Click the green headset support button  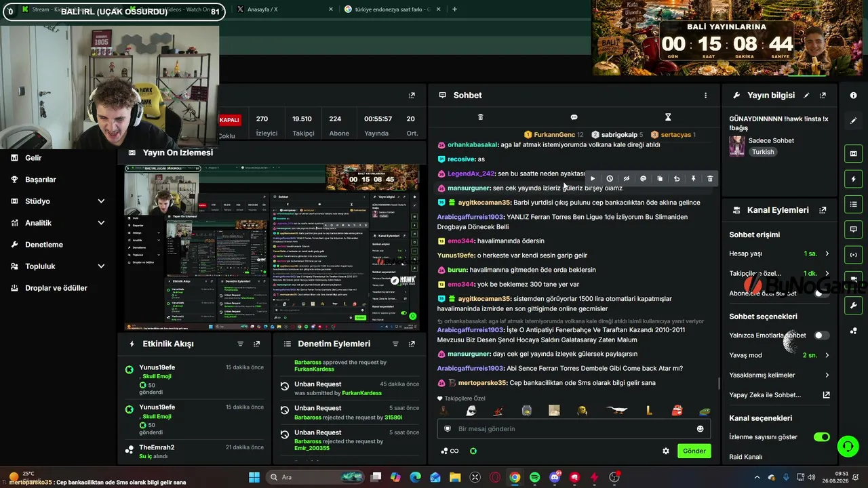[x=848, y=446]
